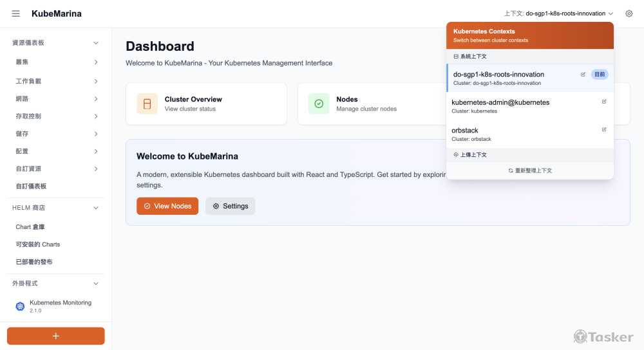Click 重新整理上下文 to refresh contexts
The width and height of the screenshot is (644, 350).
click(x=530, y=170)
